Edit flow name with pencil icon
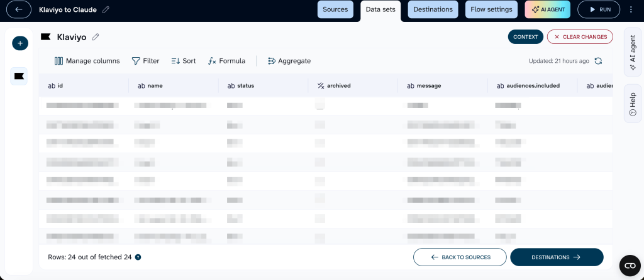Screen dimensions: 644x280 [106, 9]
